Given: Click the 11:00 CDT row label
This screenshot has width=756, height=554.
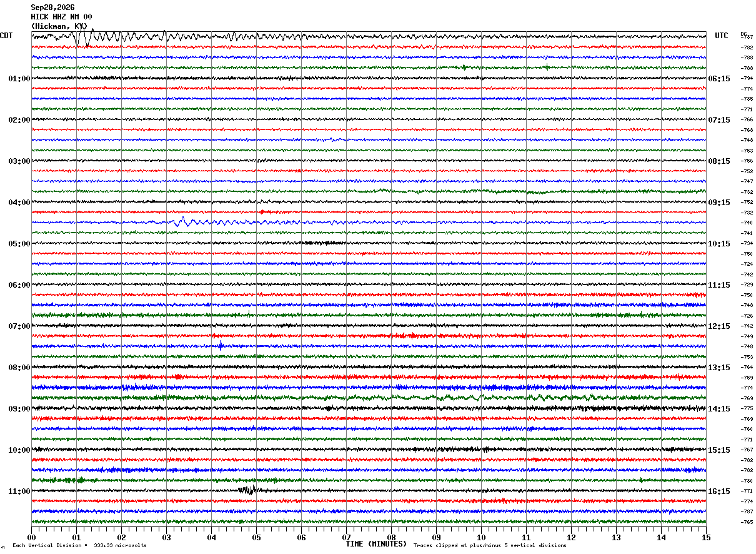Looking at the screenshot, I should coord(19,491).
